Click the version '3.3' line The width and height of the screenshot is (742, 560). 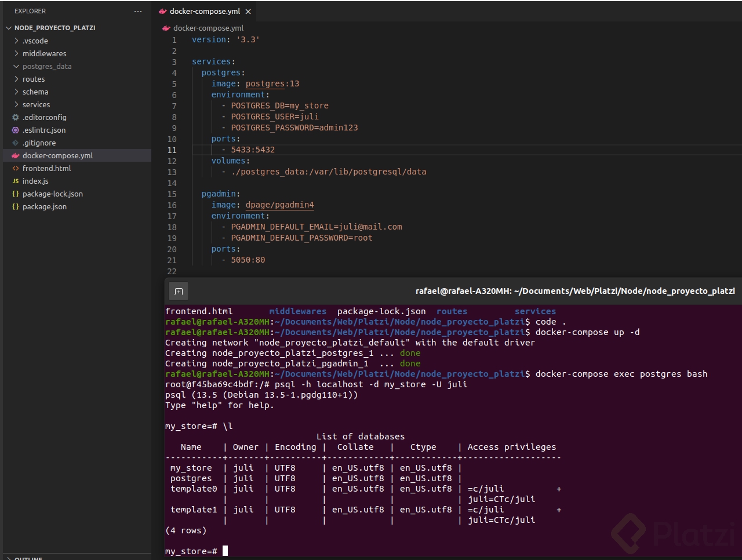[226, 39]
